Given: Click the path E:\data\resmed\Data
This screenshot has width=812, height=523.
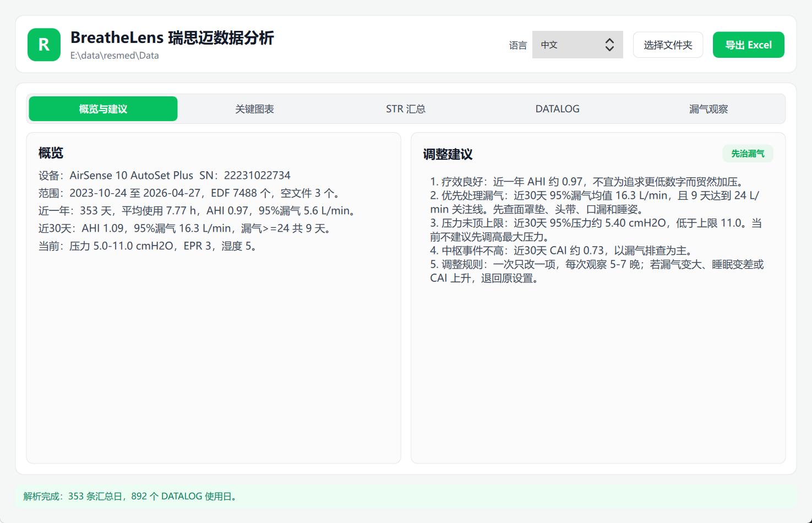Looking at the screenshot, I should coord(115,56).
